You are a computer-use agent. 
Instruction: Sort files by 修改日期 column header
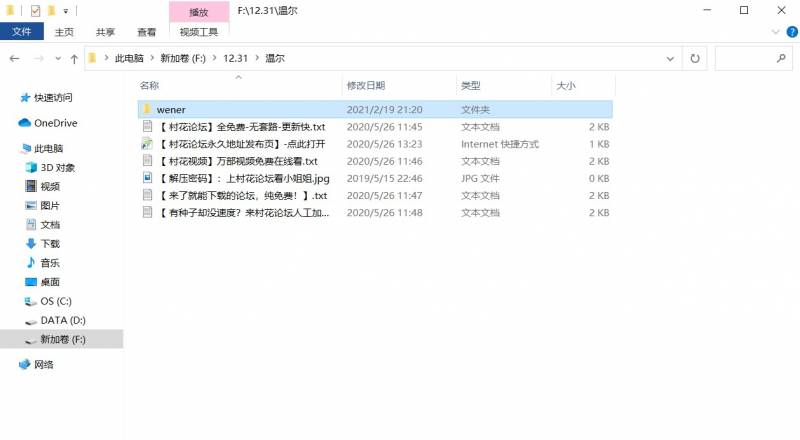pos(367,86)
